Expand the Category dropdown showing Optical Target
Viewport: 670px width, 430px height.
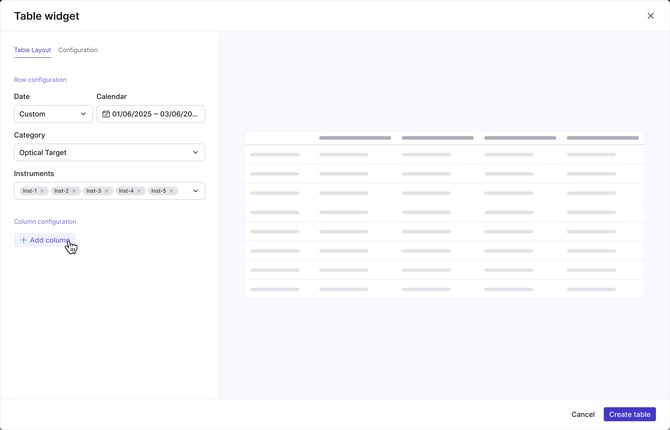click(x=109, y=153)
